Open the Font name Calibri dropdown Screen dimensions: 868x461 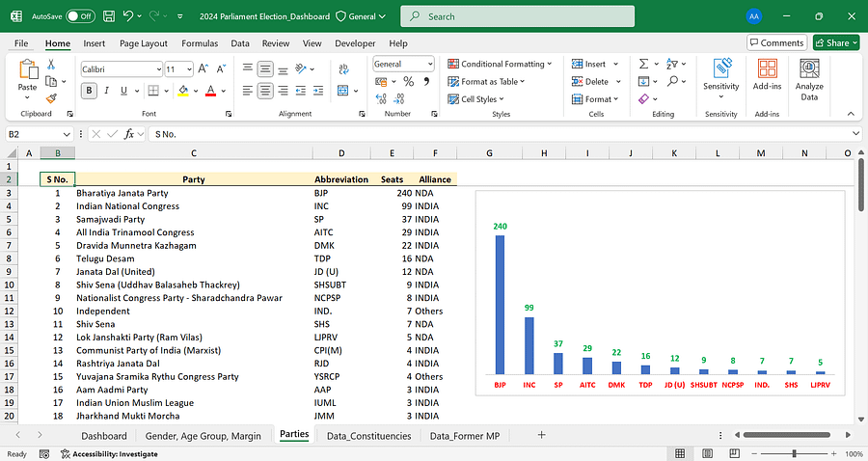[159, 69]
